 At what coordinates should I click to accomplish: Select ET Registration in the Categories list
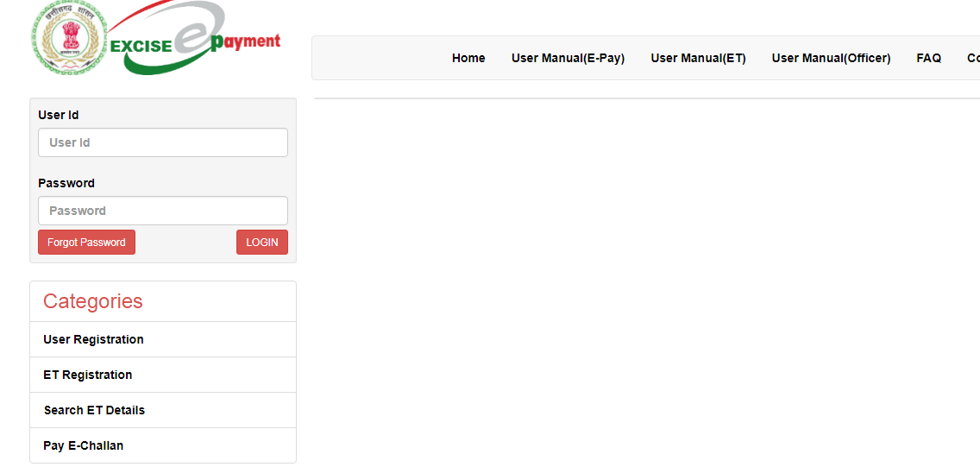point(87,375)
